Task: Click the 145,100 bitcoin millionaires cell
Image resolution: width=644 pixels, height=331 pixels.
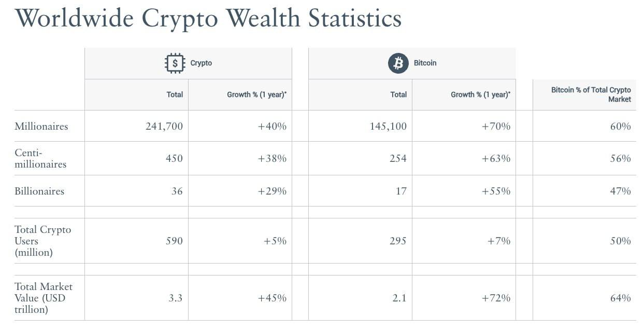Action: [360, 126]
